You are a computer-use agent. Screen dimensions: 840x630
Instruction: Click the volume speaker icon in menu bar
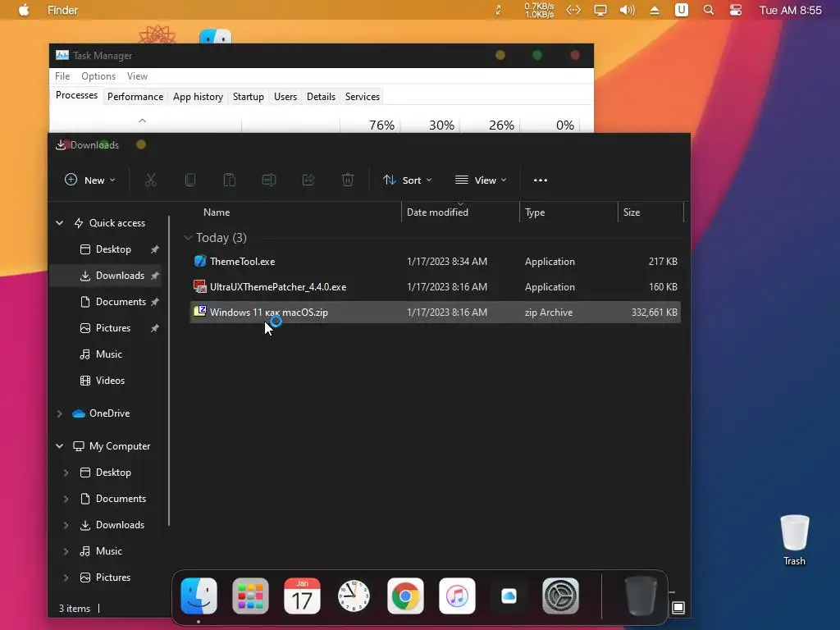click(627, 10)
